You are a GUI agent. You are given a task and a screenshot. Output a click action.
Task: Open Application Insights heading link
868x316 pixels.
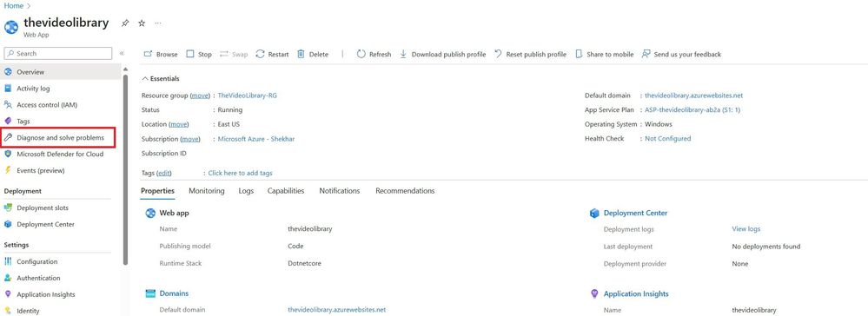(636, 294)
